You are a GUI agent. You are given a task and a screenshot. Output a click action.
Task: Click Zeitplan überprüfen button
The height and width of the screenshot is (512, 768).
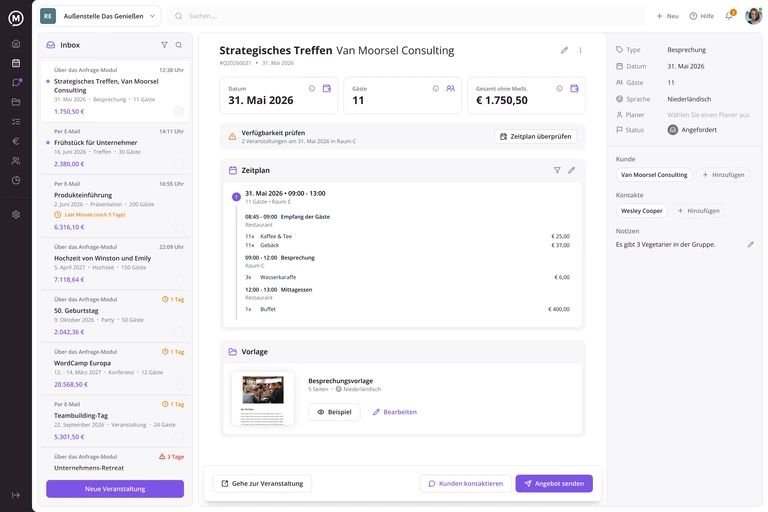click(x=536, y=136)
